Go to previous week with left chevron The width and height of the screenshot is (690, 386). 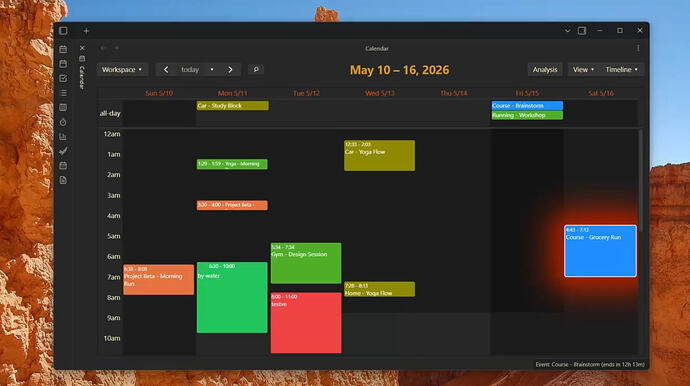tap(166, 70)
